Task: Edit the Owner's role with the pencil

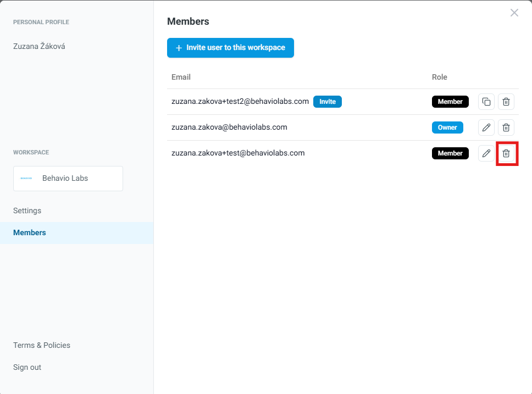Action: click(x=486, y=127)
